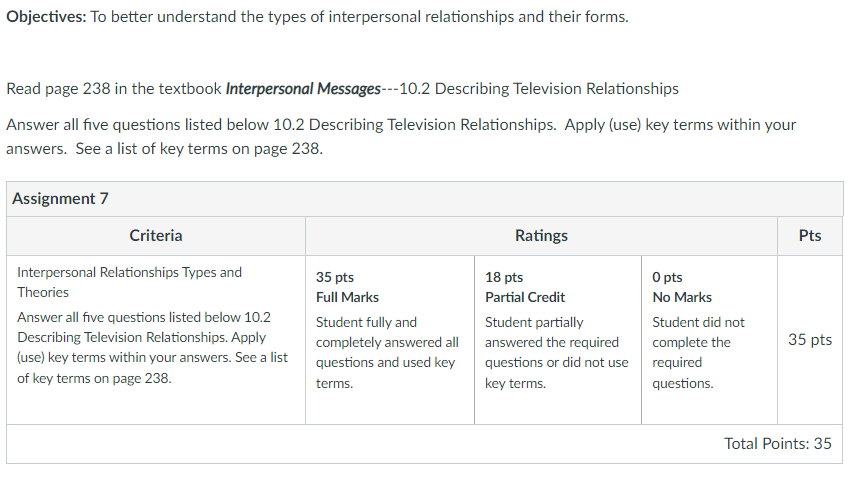Click the 'Answer all five questions' paragraph
Screen dimensions: 861x479
(401, 137)
